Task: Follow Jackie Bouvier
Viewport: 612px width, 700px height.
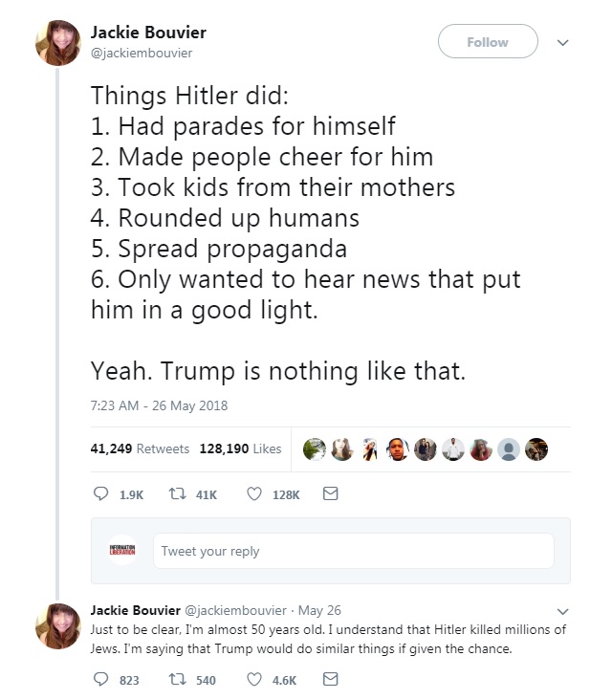Action: pyautogui.click(x=488, y=42)
